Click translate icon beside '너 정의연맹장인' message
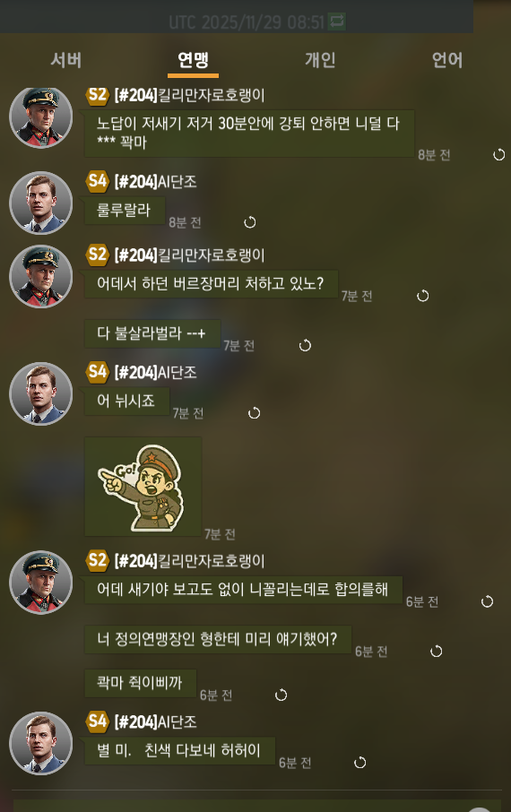Viewport: 511px width, 812px height. (437, 651)
